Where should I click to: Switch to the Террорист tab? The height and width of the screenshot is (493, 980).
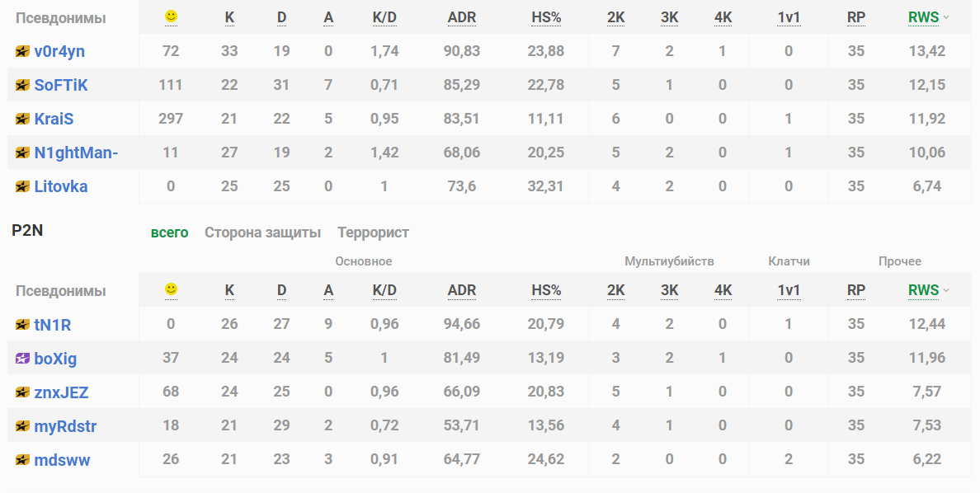(373, 232)
